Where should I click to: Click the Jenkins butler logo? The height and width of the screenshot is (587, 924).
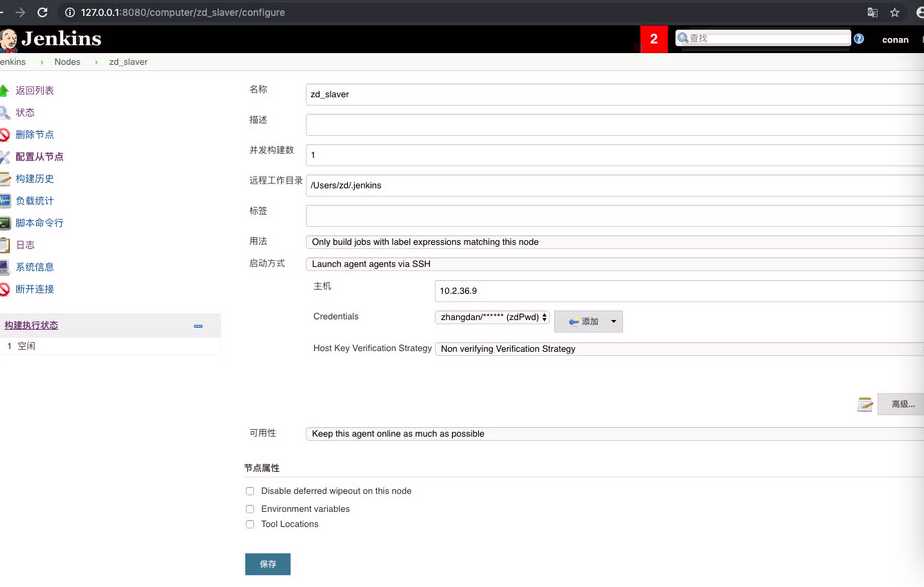pyautogui.click(x=8, y=39)
